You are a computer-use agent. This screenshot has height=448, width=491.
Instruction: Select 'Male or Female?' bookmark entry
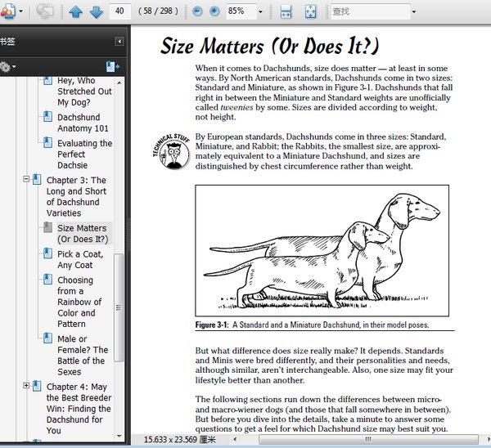[x=81, y=355]
